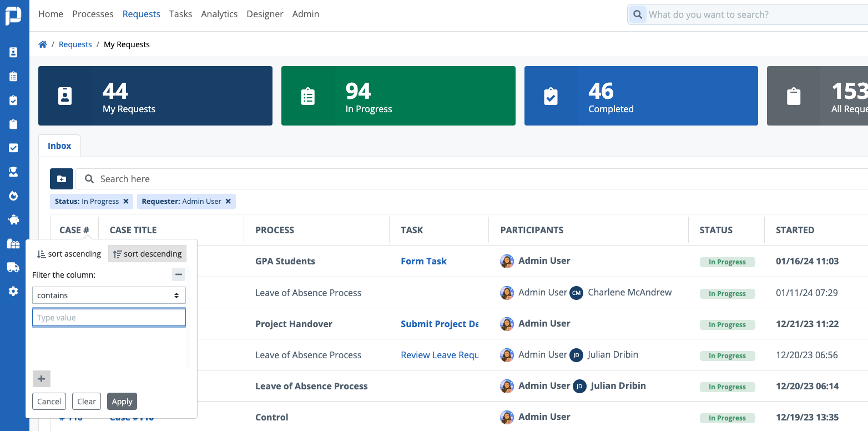Open the settings gear in sidebar
Image resolution: width=868 pixels, height=431 pixels.
tap(13, 291)
